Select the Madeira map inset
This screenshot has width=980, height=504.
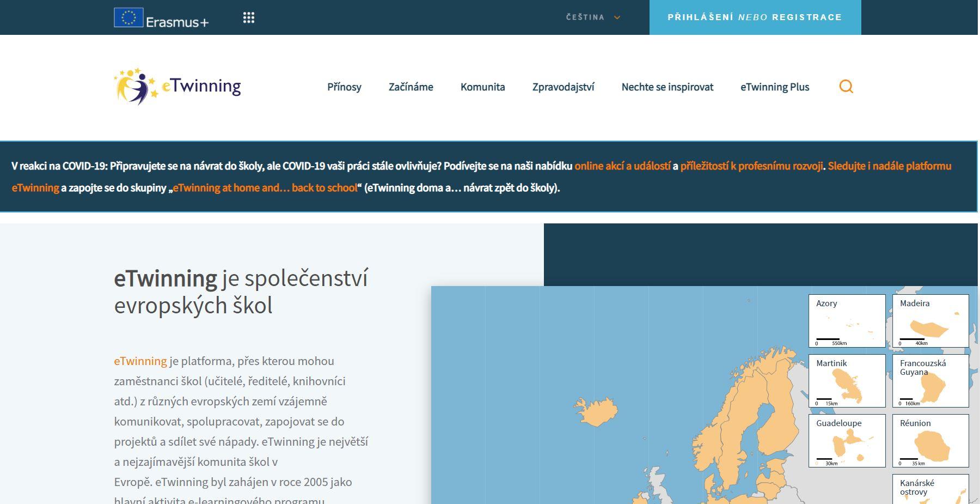click(930, 321)
